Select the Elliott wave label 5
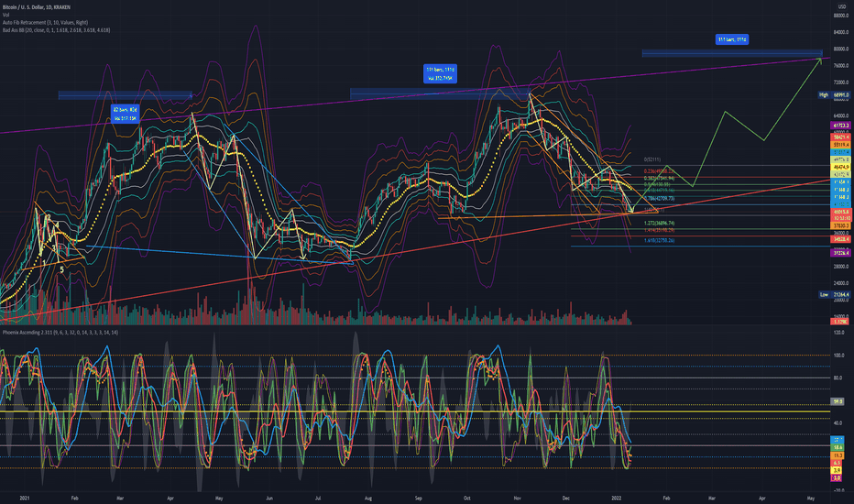854x504 pixels. 61,269
